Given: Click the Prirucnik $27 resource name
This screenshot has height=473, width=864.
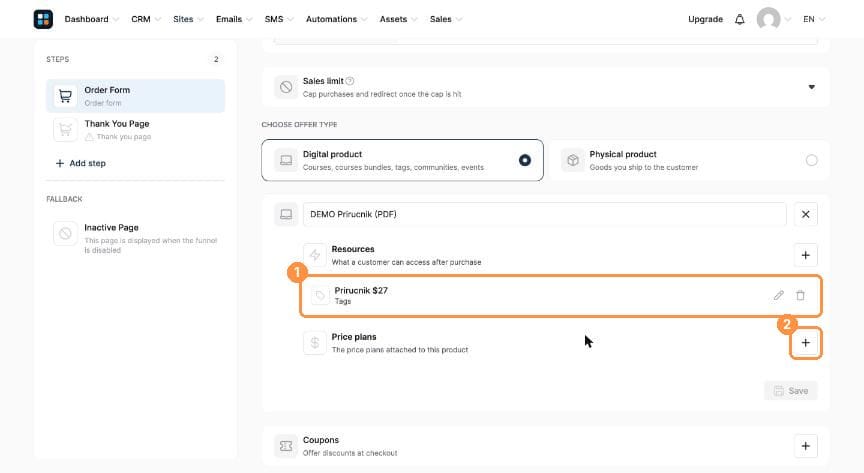Looking at the screenshot, I should point(361,291).
